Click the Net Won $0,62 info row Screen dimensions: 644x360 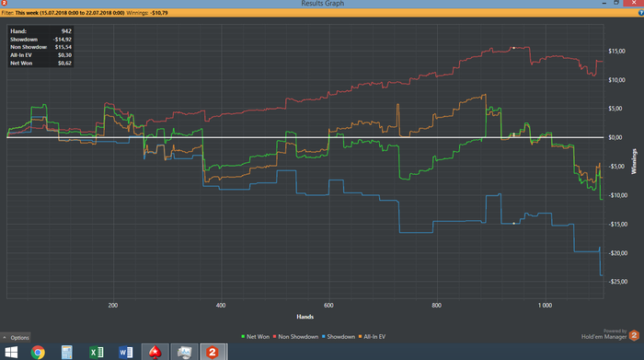(x=40, y=64)
